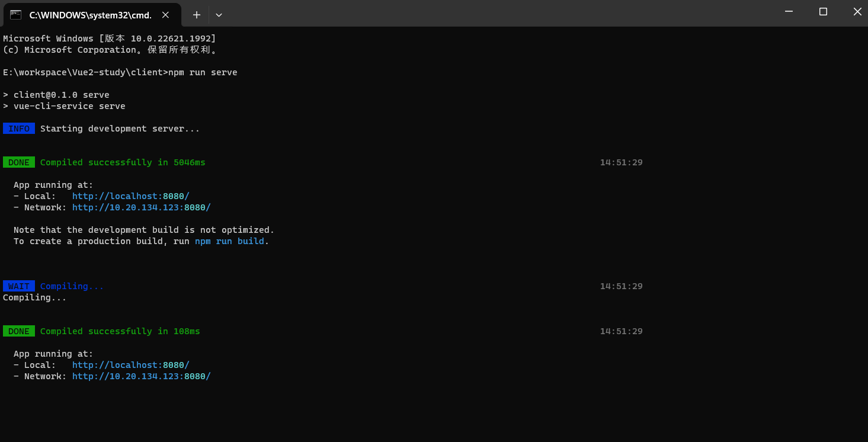Open the last Network 10.20.134.123:8080 link

point(141,376)
